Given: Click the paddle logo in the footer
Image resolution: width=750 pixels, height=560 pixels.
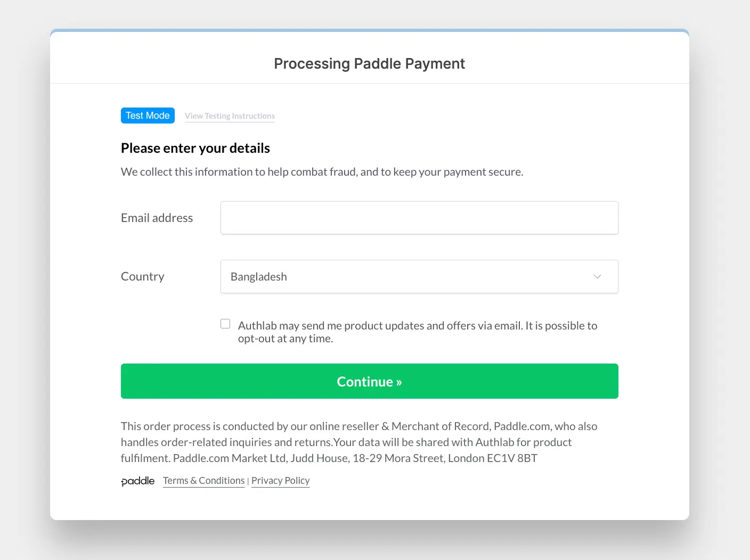Looking at the screenshot, I should coord(137,481).
